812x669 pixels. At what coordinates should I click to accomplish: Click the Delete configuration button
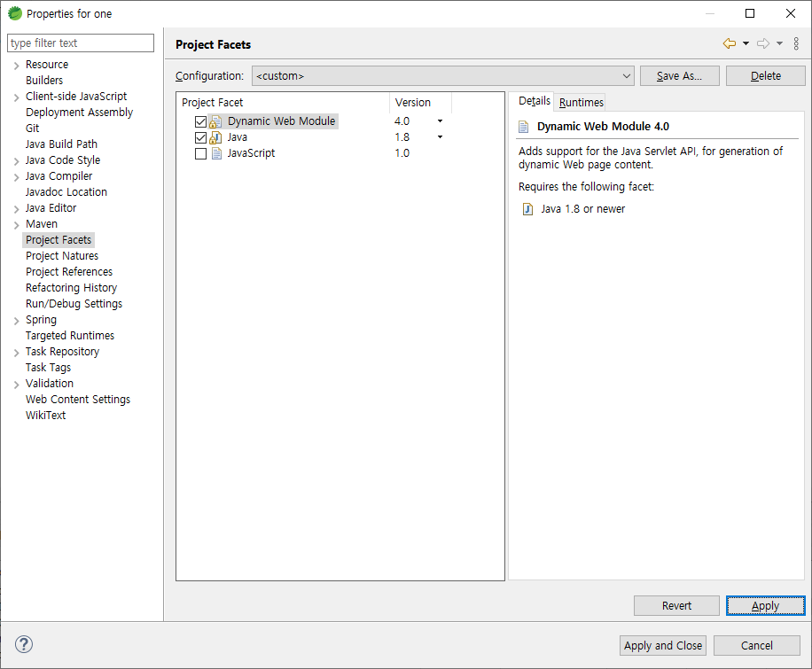click(765, 76)
